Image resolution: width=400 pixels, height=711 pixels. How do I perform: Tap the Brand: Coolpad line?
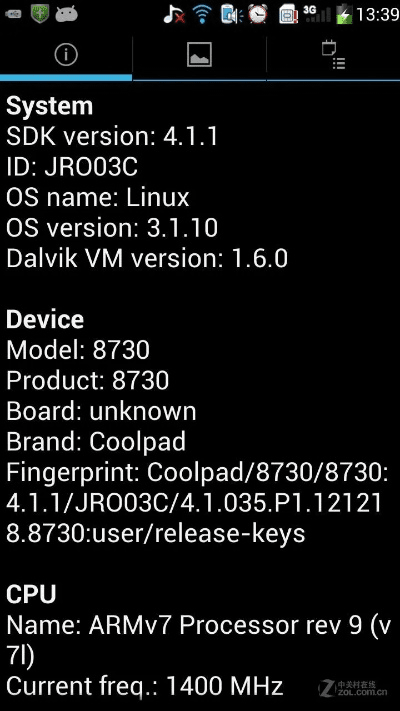click(96, 441)
